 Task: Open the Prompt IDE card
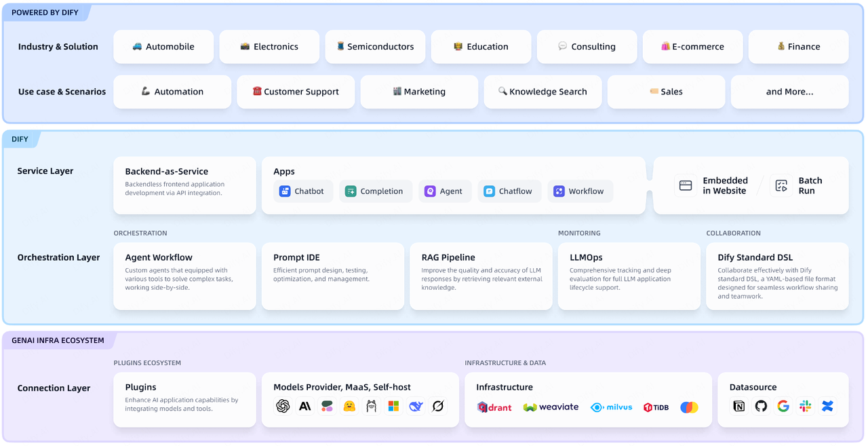point(332,276)
